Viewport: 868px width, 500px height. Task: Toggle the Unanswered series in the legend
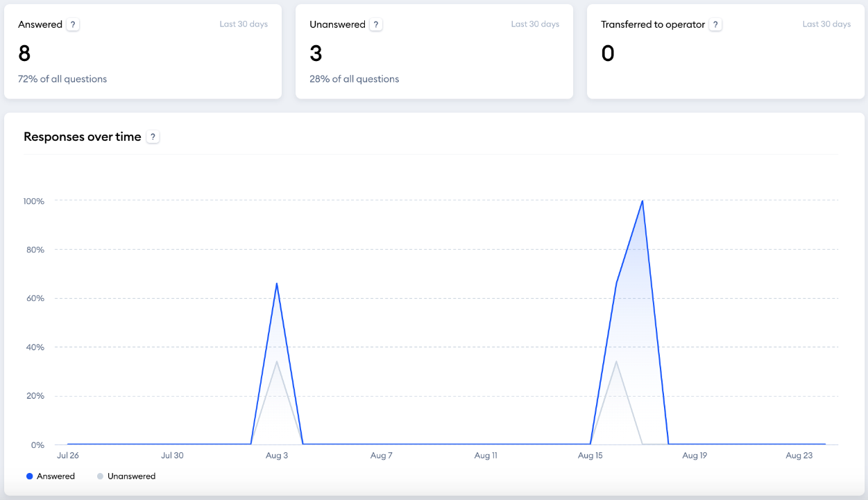point(127,476)
